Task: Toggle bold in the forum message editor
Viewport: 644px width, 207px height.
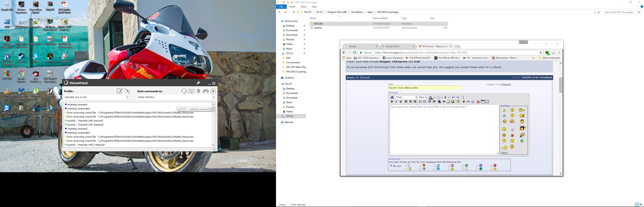Action: click(392, 102)
